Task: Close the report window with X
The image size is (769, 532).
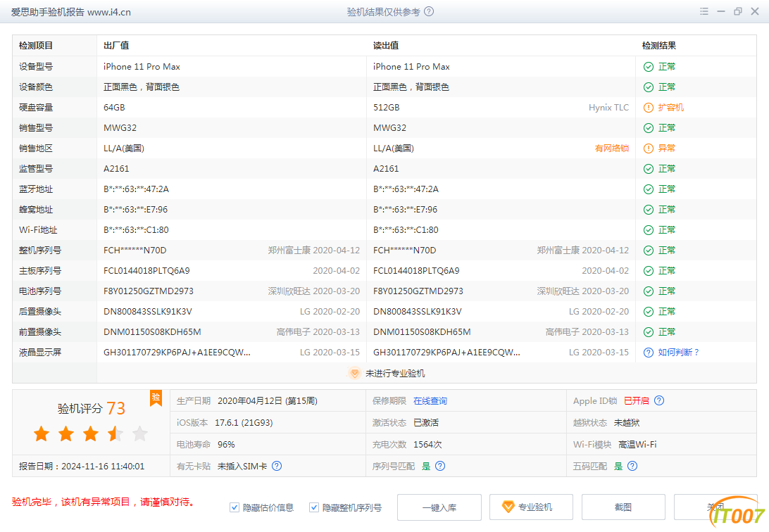Action: pos(755,11)
